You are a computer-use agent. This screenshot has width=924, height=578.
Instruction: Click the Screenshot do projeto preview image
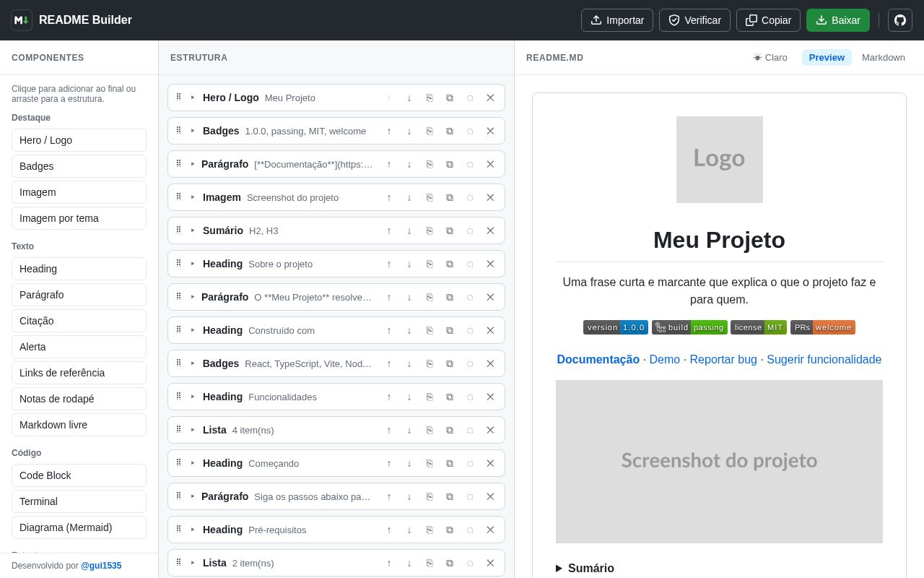(719, 462)
